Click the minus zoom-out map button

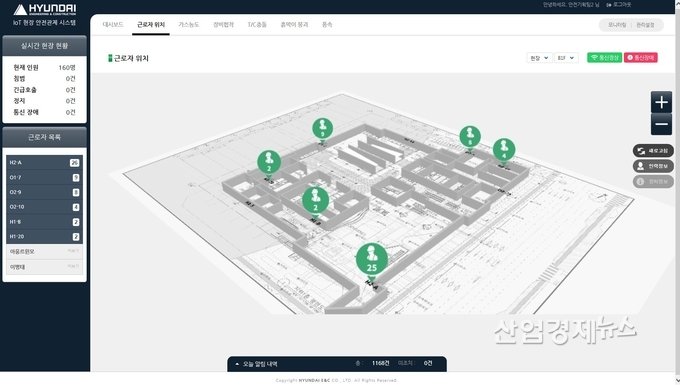point(661,124)
